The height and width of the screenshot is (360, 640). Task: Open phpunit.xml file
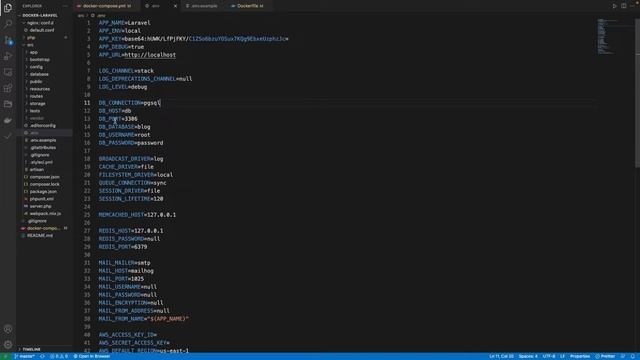click(42, 199)
